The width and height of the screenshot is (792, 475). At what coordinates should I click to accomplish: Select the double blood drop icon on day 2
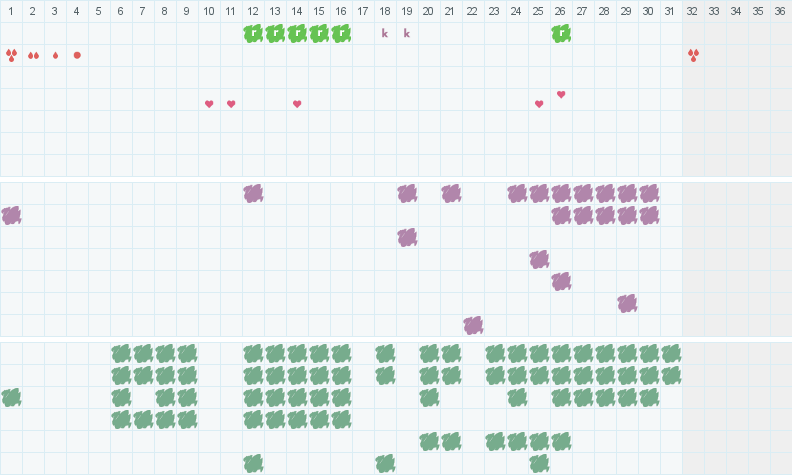(33, 55)
